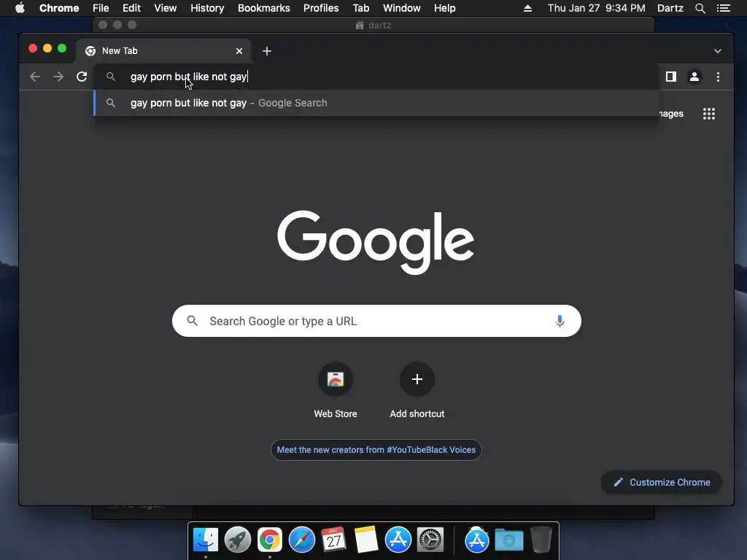Viewport: 747px width, 560px height.
Task: Open the Edit menu
Action: coord(131,8)
